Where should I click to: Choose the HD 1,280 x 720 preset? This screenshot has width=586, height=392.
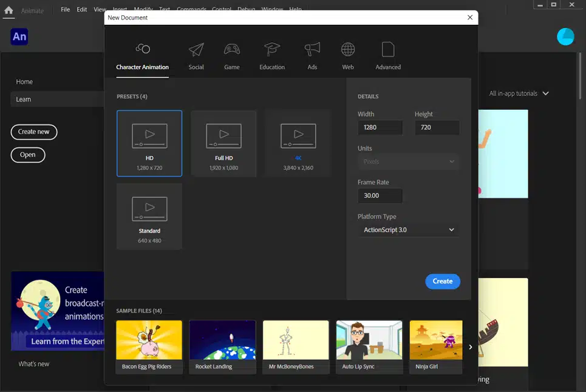(x=149, y=143)
